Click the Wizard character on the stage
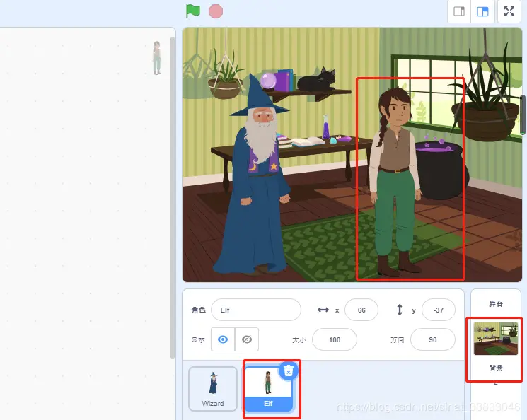This screenshot has width=527, height=420. point(255,175)
